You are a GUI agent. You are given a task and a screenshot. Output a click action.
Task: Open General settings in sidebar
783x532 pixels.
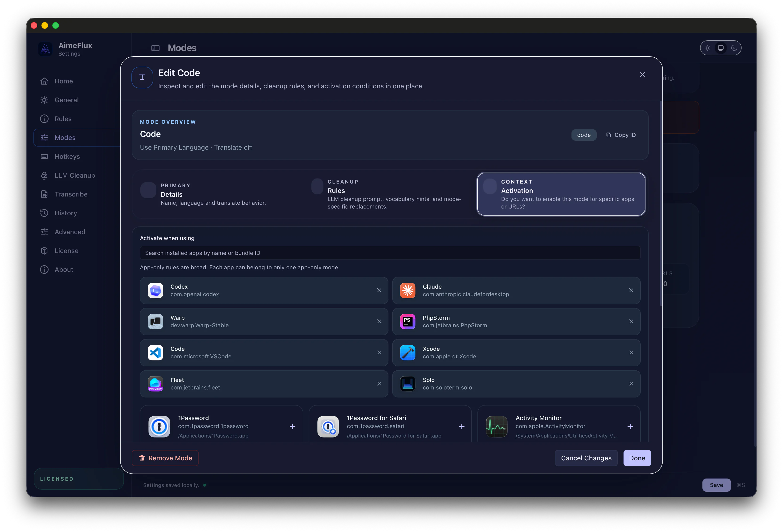point(66,100)
